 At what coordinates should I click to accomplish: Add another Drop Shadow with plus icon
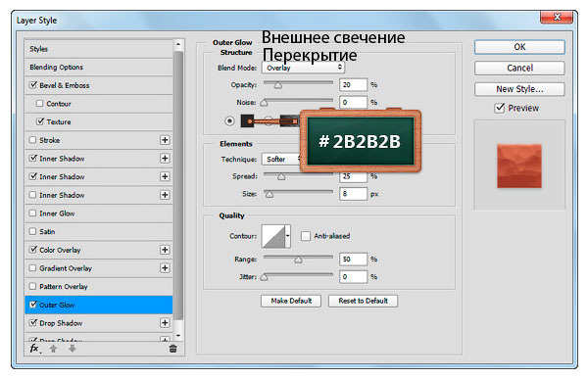click(165, 323)
